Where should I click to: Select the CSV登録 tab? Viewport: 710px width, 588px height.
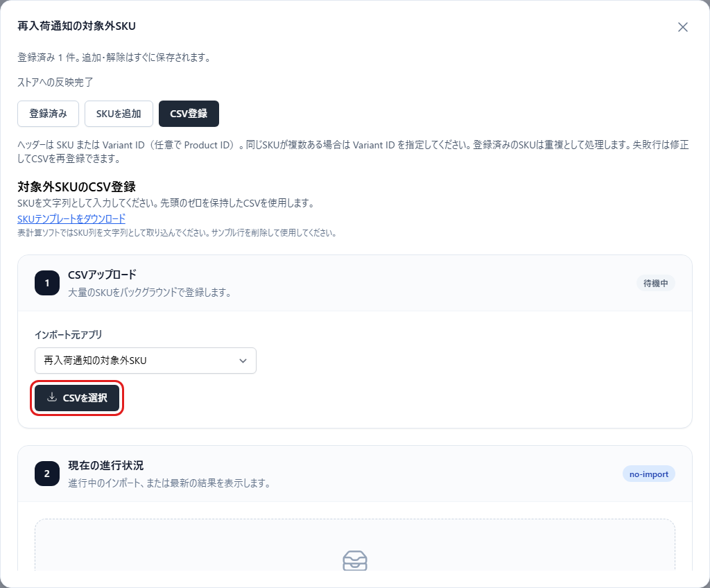[x=189, y=114]
